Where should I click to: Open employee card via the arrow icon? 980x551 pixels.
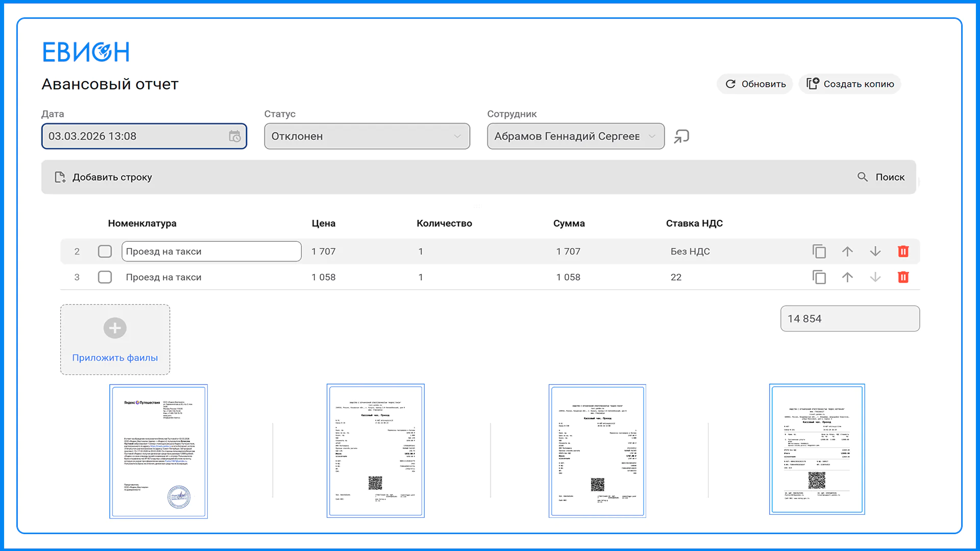(681, 136)
